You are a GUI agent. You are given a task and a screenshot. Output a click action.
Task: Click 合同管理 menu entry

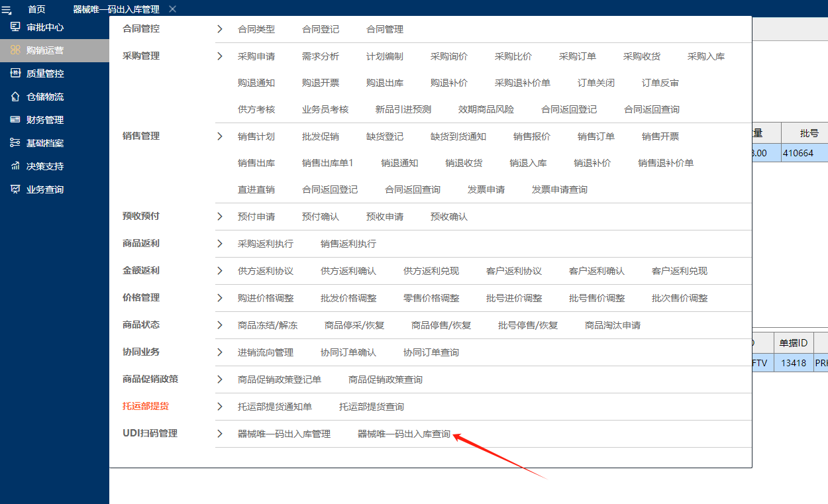(x=385, y=29)
